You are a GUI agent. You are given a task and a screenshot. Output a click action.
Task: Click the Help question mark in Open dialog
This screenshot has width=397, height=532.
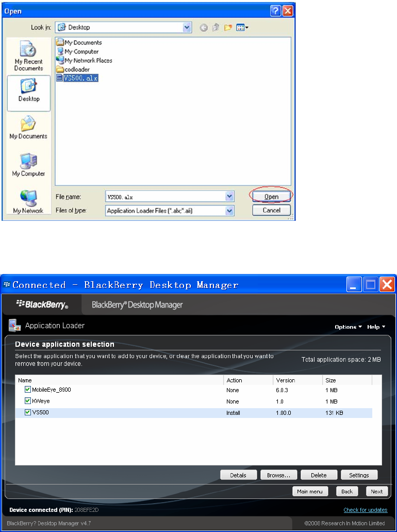tap(276, 11)
